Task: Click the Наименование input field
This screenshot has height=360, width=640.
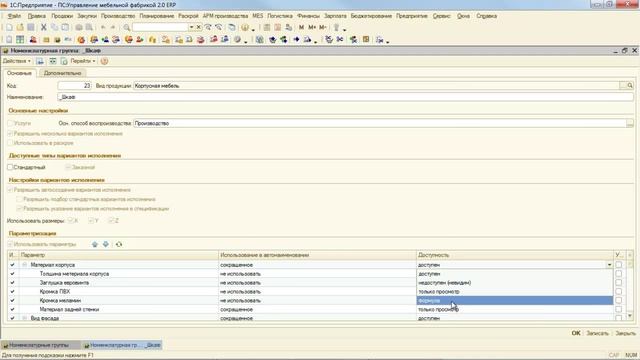Action: click(x=345, y=97)
